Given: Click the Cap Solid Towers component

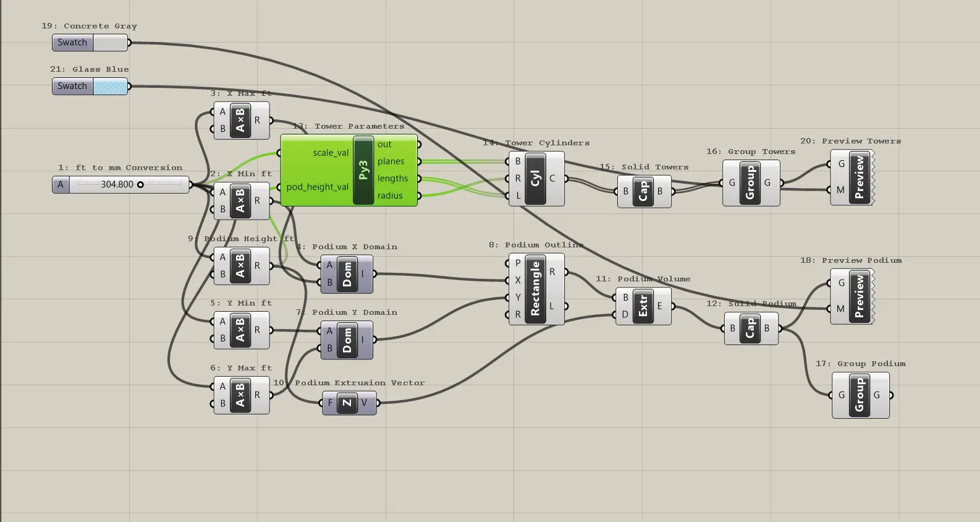Looking at the screenshot, I should [643, 191].
